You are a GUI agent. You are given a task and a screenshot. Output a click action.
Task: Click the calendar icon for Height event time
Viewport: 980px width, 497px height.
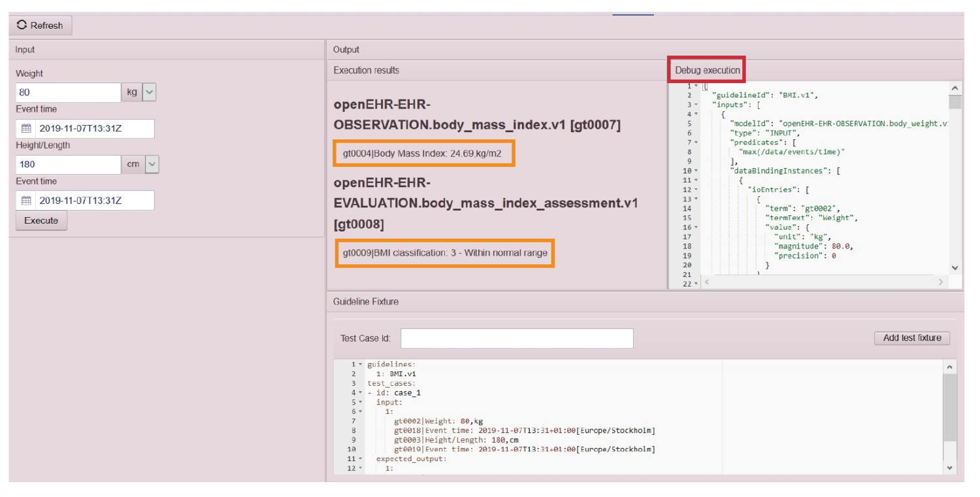coord(26,201)
